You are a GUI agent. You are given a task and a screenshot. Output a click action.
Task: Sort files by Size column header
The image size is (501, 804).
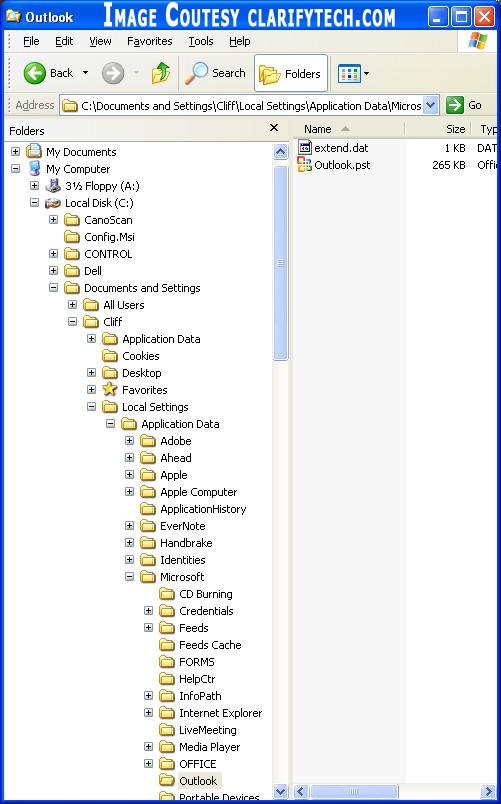click(437, 129)
